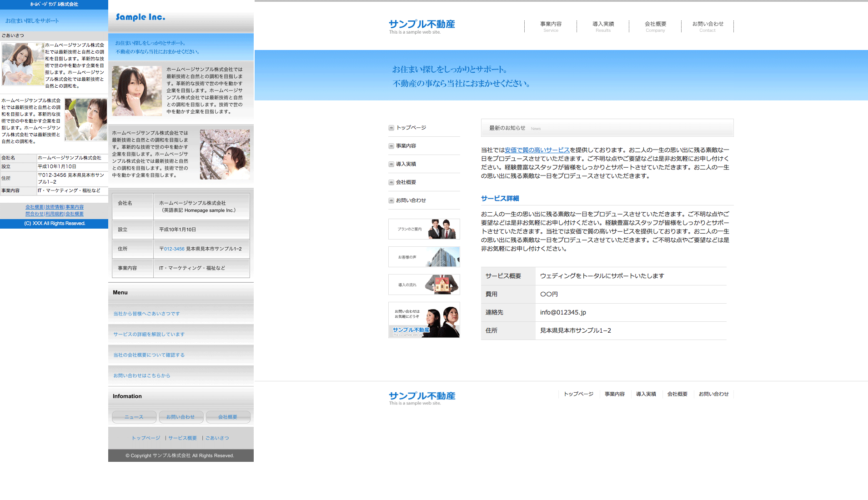Screen dimensions: 868x500
Task: Click the サンプル不動産 logo in the header
Action: tap(421, 26)
